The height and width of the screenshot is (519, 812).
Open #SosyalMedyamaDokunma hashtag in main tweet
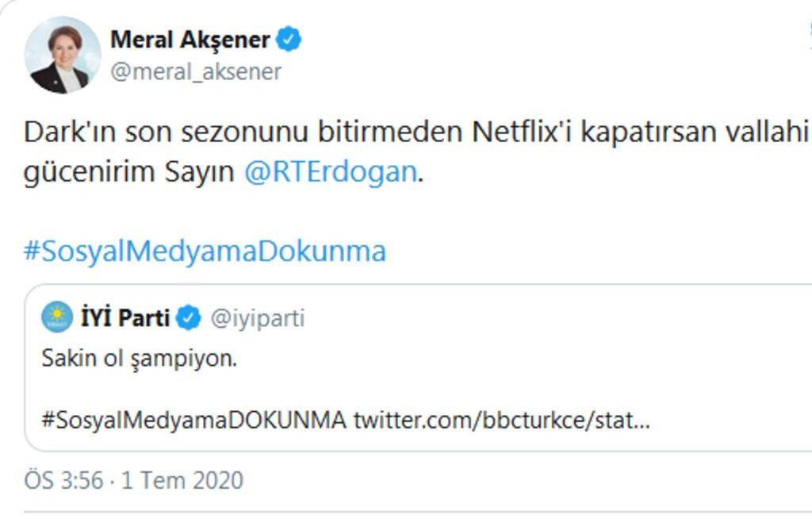point(205,252)
